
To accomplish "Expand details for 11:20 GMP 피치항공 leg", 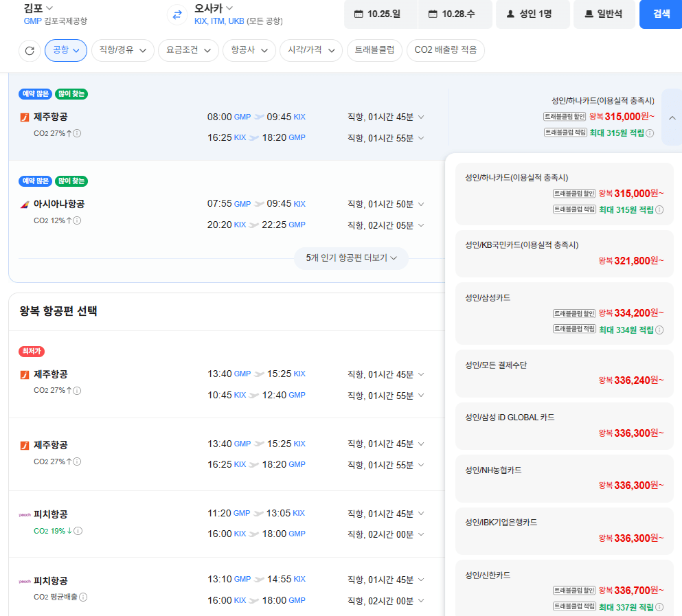I will coord(421,514).
